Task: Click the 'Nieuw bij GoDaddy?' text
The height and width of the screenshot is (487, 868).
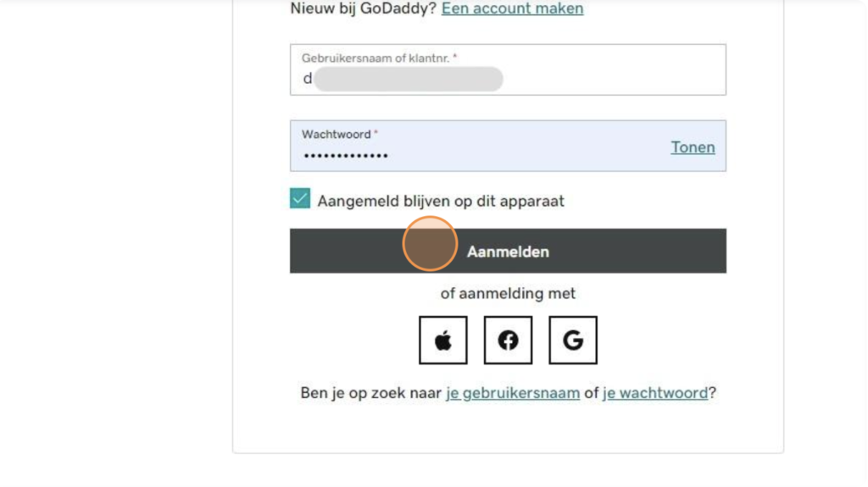Action: [x=363, y=8]
